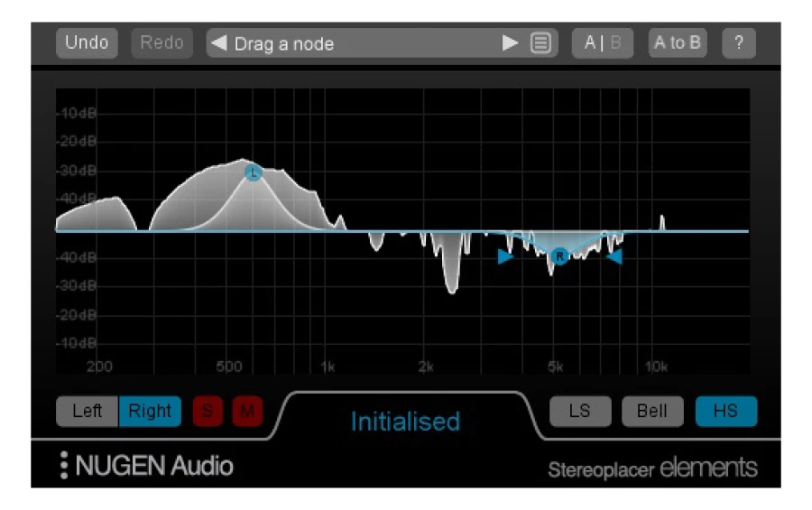
Task: Click the 'Initialised' preset label
Action: pyautogui.click(x=405, y=422)
